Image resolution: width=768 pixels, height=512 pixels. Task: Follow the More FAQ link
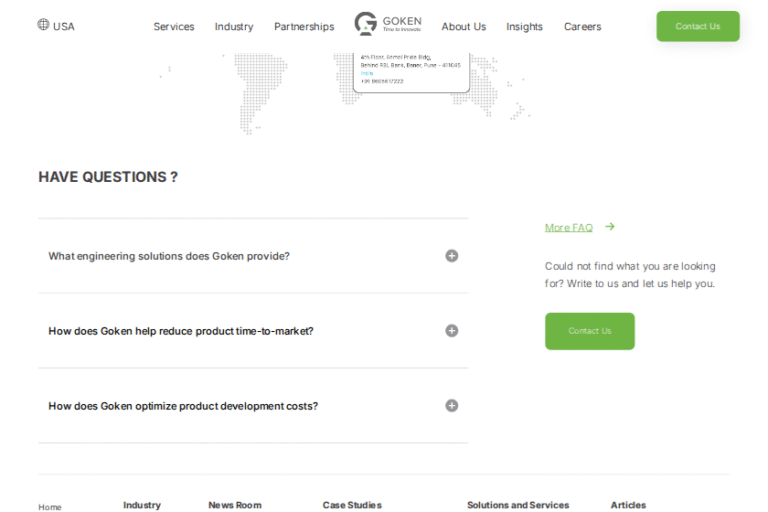(568, 228)
